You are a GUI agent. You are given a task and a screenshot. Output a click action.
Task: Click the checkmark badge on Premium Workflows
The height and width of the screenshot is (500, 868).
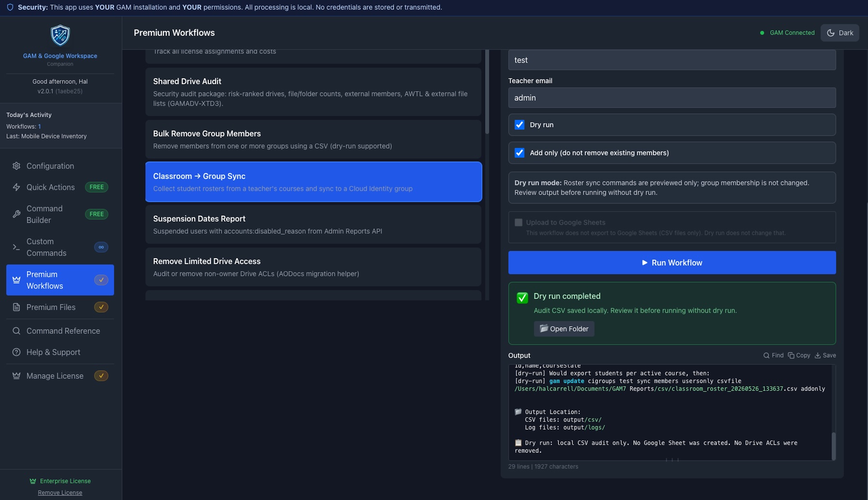101,280
